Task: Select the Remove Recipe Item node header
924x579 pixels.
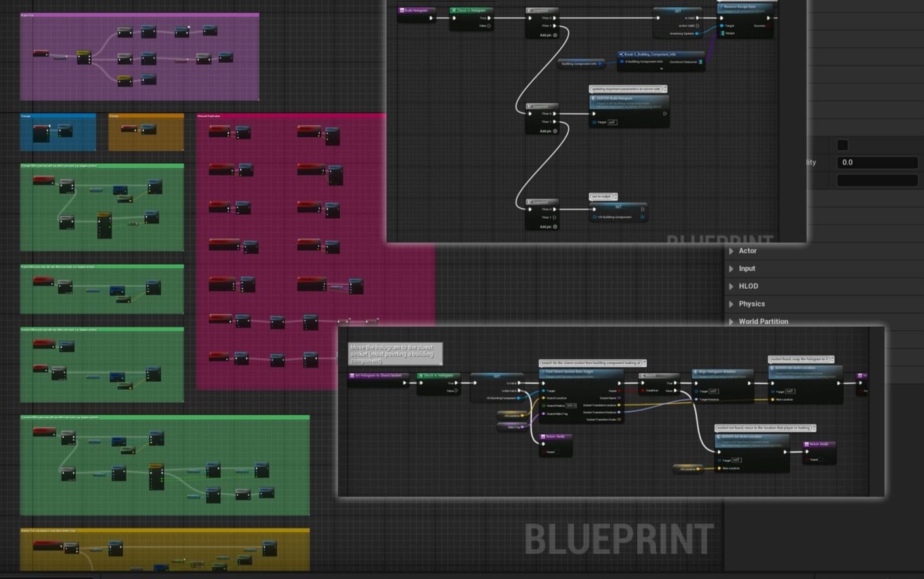Action: 741,7
